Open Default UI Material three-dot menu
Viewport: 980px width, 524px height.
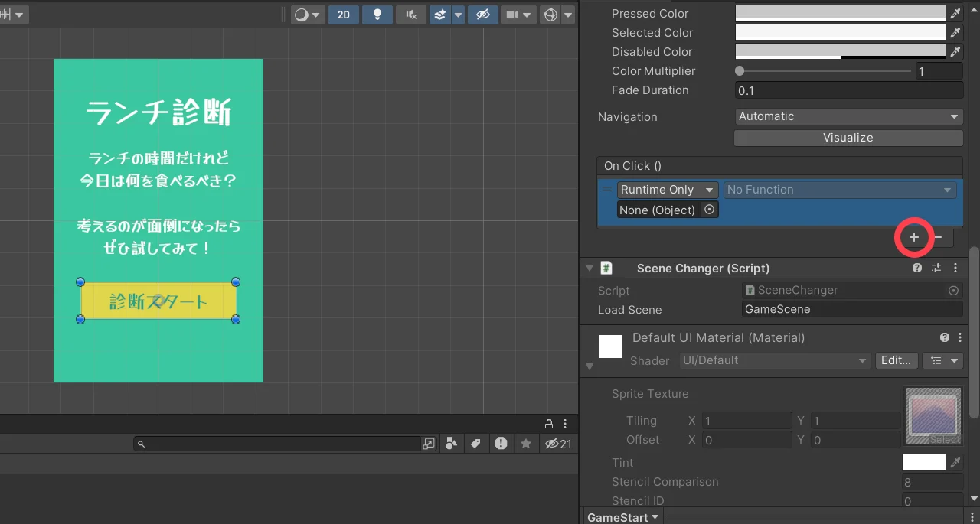pyautogui.click(x=960, y=337)
